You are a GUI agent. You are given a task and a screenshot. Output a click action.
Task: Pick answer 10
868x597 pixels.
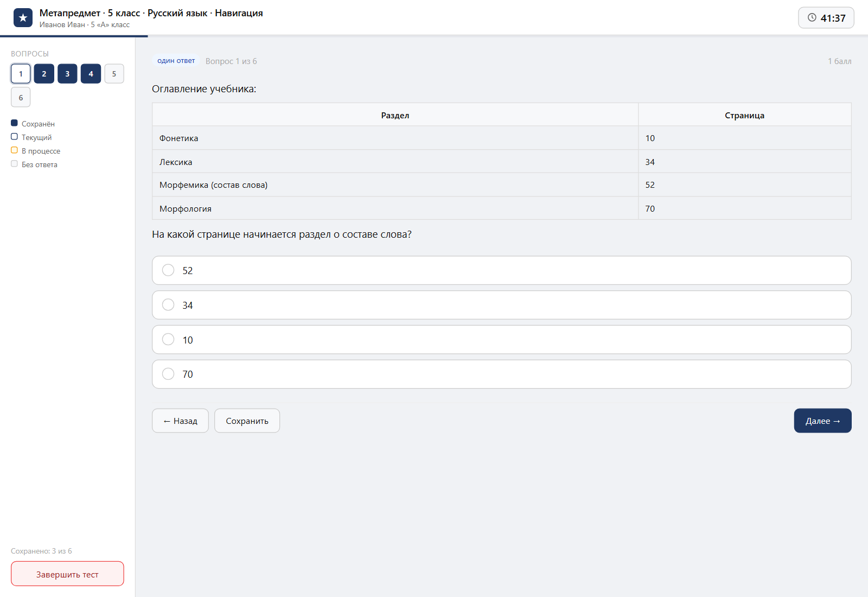click(501, 340)
